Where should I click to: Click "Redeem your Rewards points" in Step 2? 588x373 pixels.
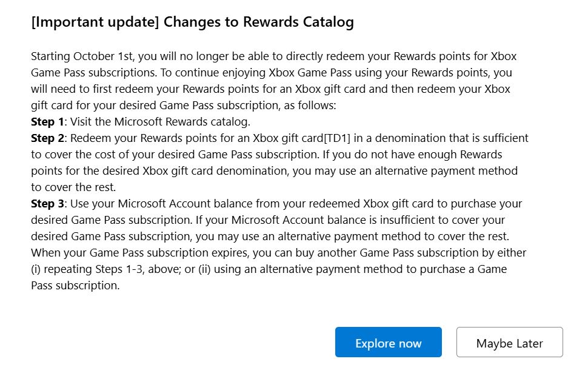tap(137, 138)
